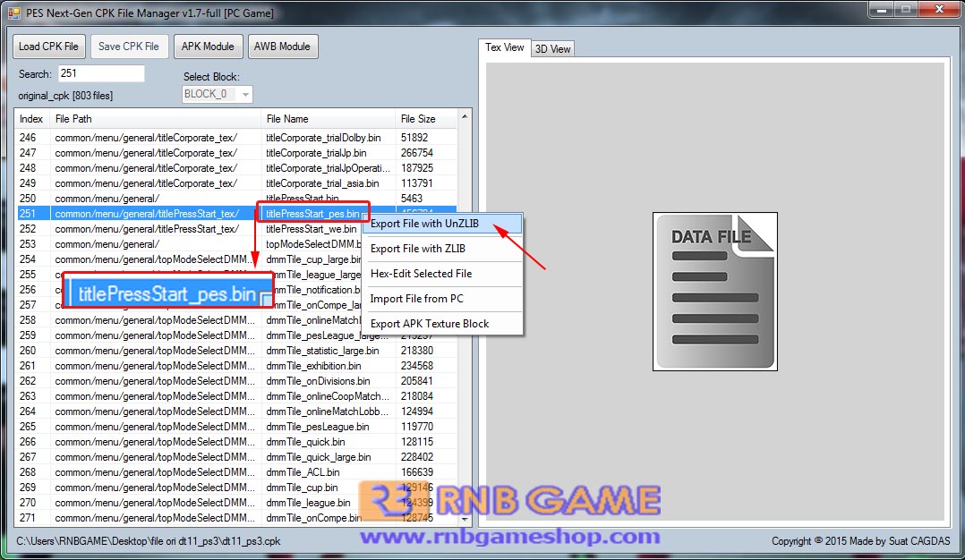Click index 250 row
The width and height of the screenshot is (965, 560).
pos(235,199)
